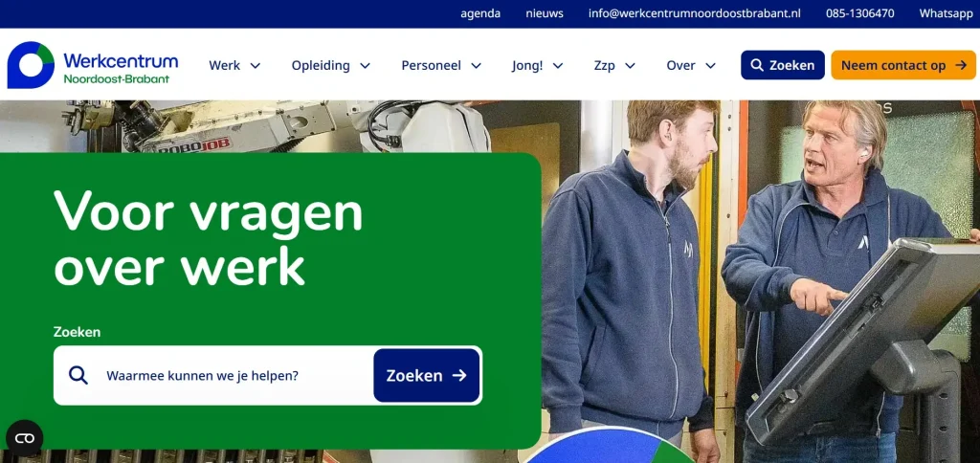Click the info@werkcentrumnoordoostbrabant.nl email link
The image size is (980, 463).
pyautogui.click(x=695, y=13)
